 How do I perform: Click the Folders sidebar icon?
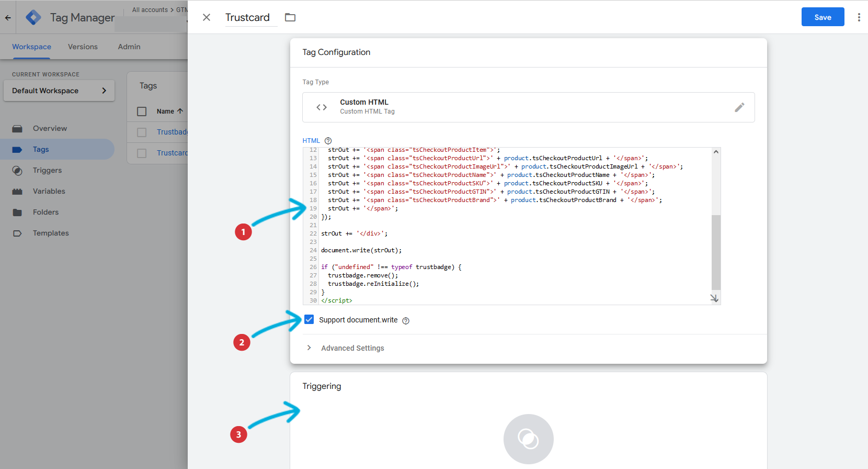coord(17,213)
